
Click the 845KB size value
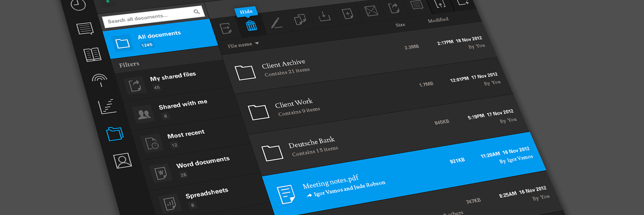click(x=442, y=122)
